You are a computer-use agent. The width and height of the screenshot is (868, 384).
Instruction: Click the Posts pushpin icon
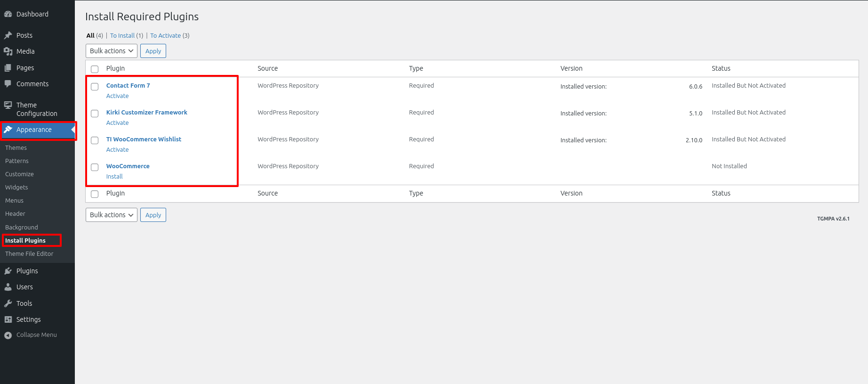pyautogui.click(x=8, y=35)
